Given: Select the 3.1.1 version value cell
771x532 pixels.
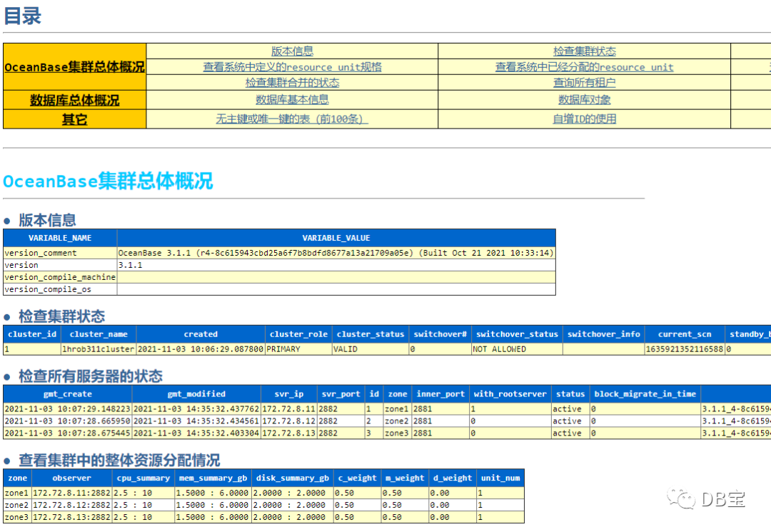Looking at the screenshot, I should pyautogui.click(x=336, y=265).
